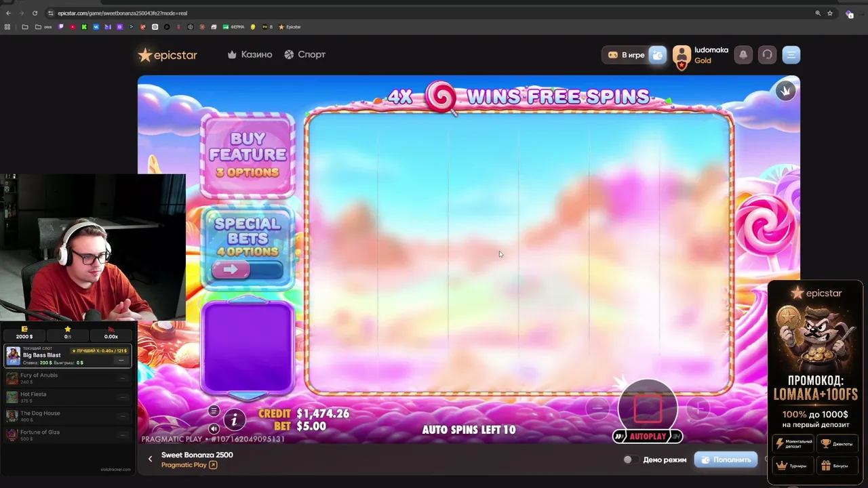Open the game info 'i' button
The width and height of the screenshot is (868, 488).
[234, 420]
